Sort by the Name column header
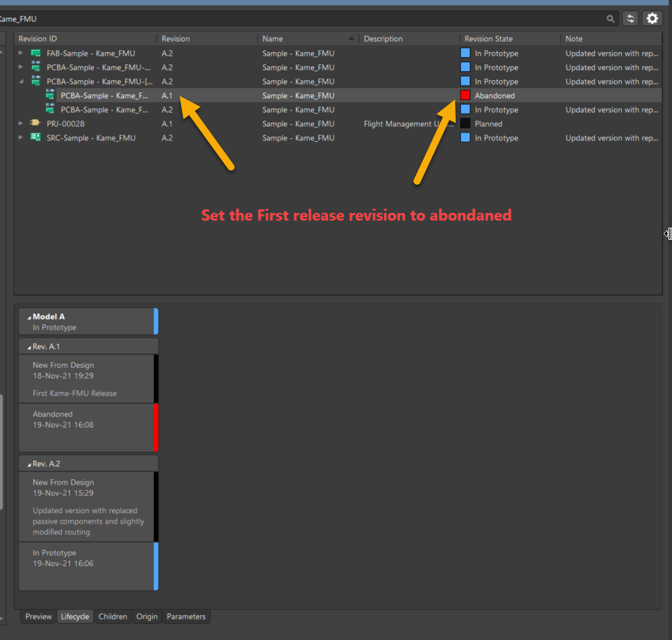The image size is (672, 640). coord(308,39)
